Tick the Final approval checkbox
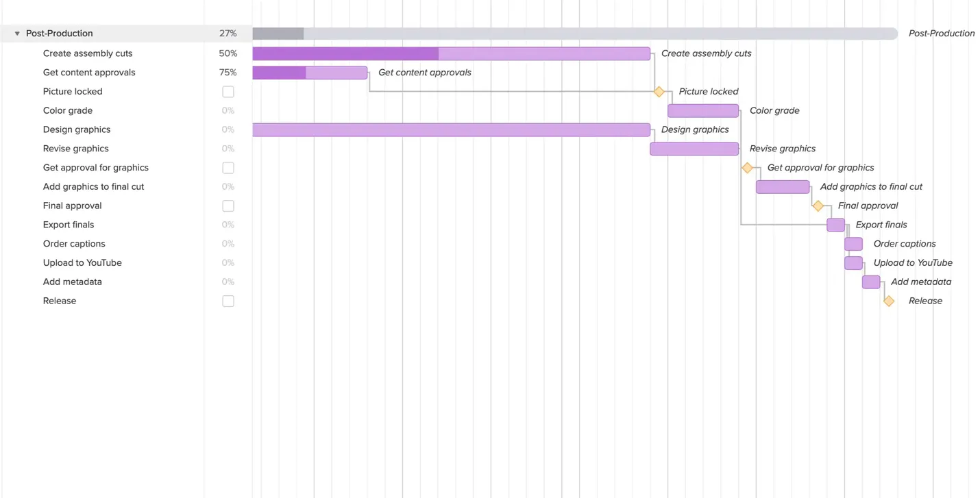 (228, 206)
